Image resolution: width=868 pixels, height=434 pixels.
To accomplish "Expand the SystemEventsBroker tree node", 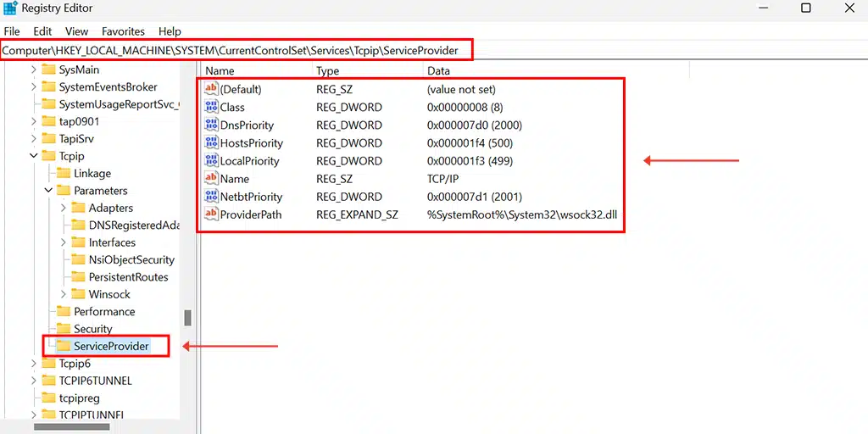I will [34, 87].
